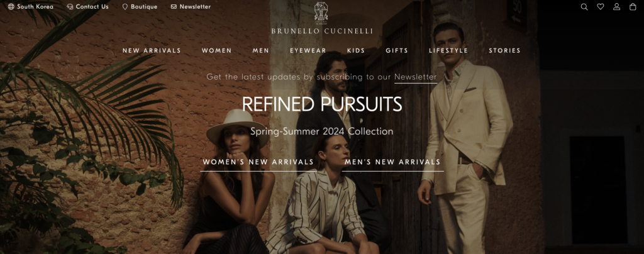Follow the underlined Newsletter subscribe link
644x254 pixels.
(x=416, y=77)
